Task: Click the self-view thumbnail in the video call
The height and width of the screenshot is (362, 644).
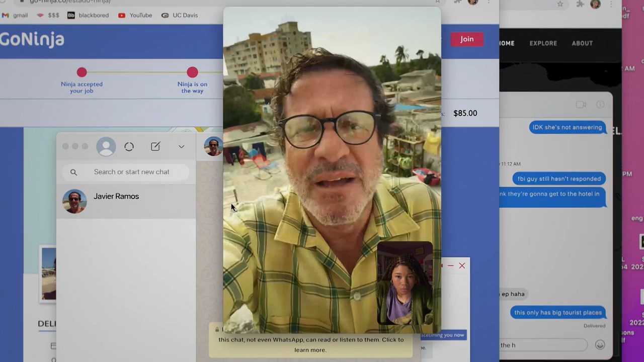Action: [x=405, y=283]
